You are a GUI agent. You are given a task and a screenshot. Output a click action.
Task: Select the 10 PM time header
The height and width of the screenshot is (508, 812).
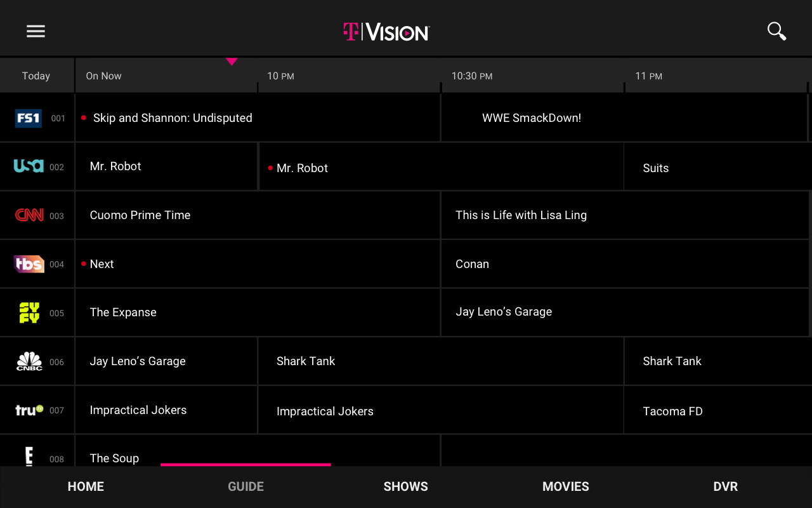280,76
